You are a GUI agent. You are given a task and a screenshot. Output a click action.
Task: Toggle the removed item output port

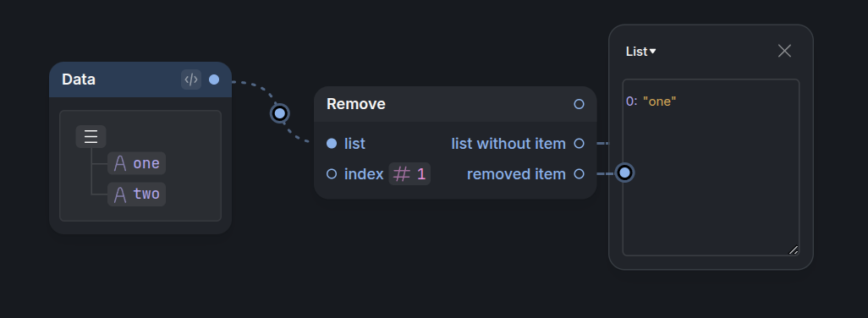click(579, 174)
